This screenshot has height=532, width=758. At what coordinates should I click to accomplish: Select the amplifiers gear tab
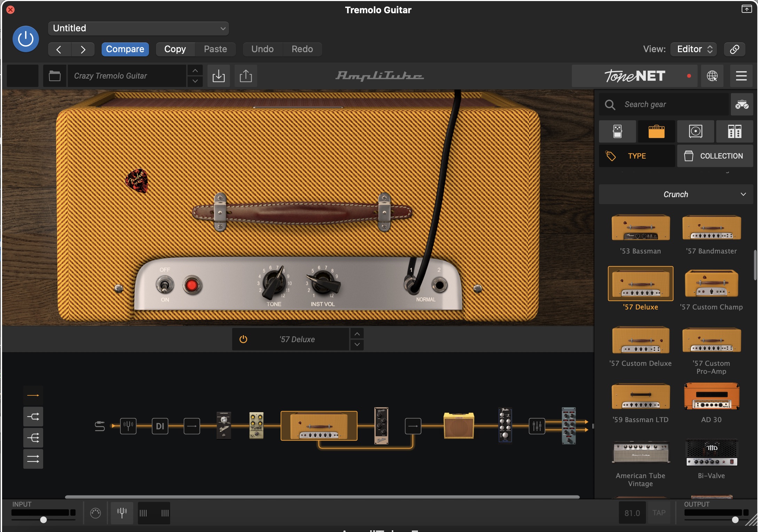pyautogui.click(x=656, y=131)
